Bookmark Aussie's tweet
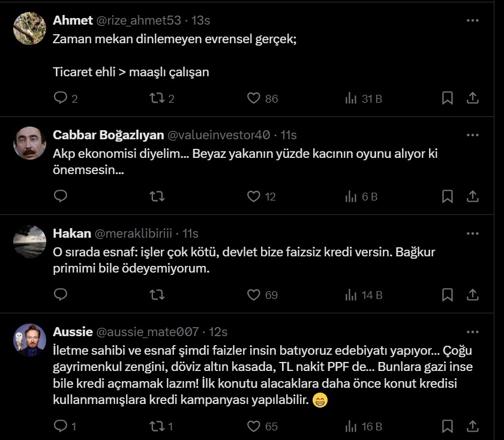The image size is (504, 440). (x=447, y=426)
